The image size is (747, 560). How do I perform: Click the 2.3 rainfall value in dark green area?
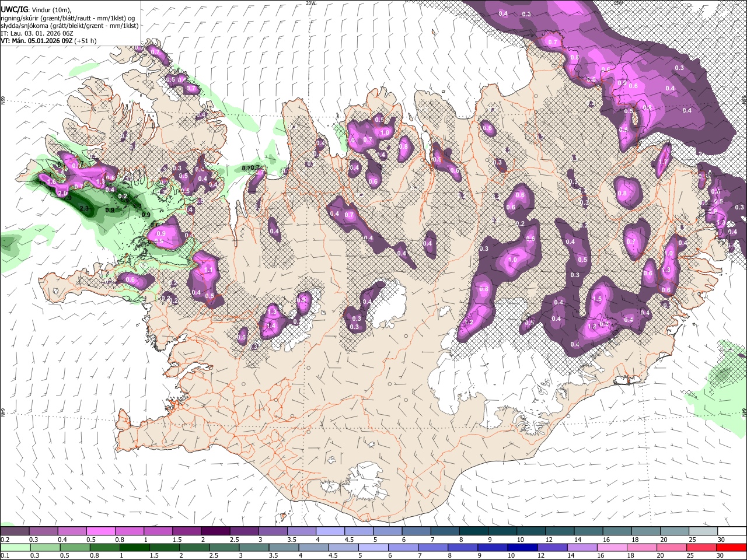[84, 208]
